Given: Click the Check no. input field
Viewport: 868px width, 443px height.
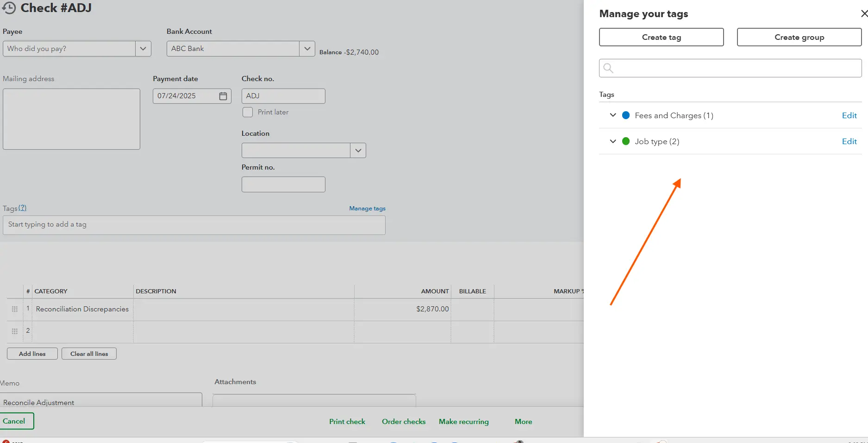Looking at the screenshot, I should tap(283, 96).
